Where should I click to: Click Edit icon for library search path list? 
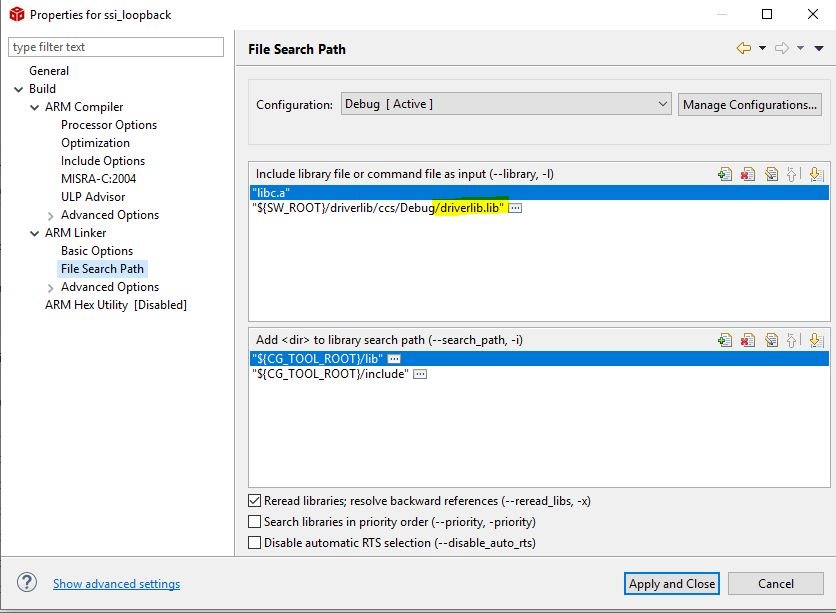pos(771,340)
